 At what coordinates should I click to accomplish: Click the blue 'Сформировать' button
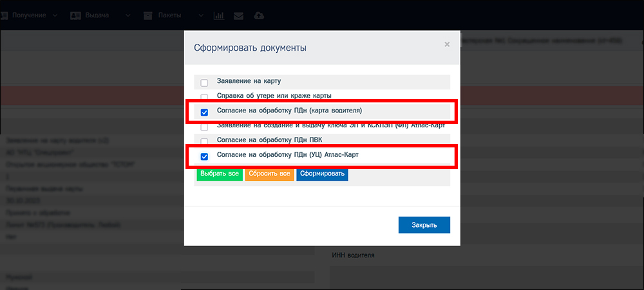click(322, 174)
